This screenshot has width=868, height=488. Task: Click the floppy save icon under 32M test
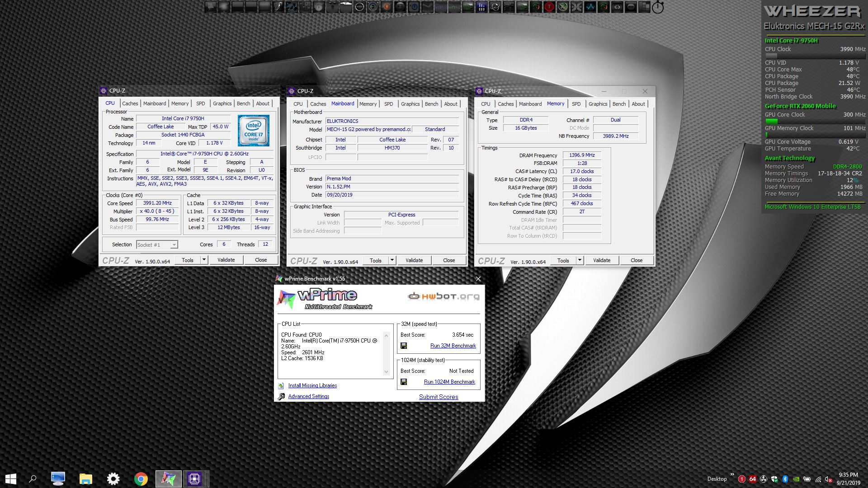tap(404, 346)
